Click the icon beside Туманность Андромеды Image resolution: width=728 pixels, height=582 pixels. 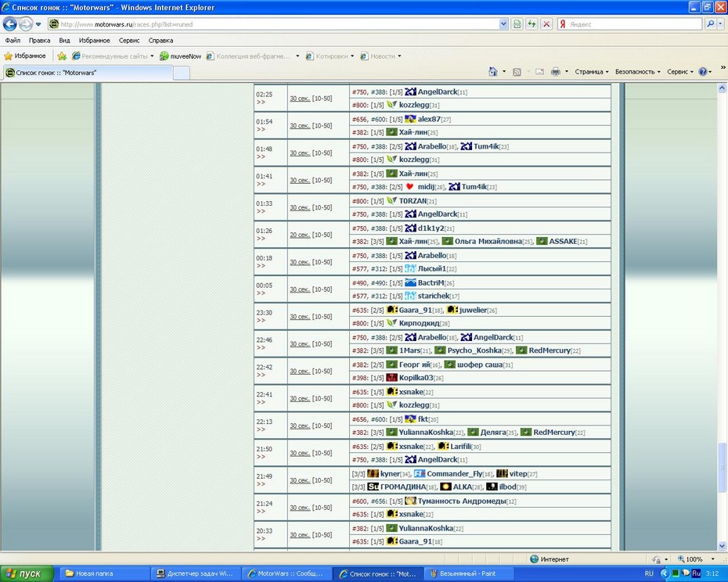pyautogui.click(x=410, y=501)
